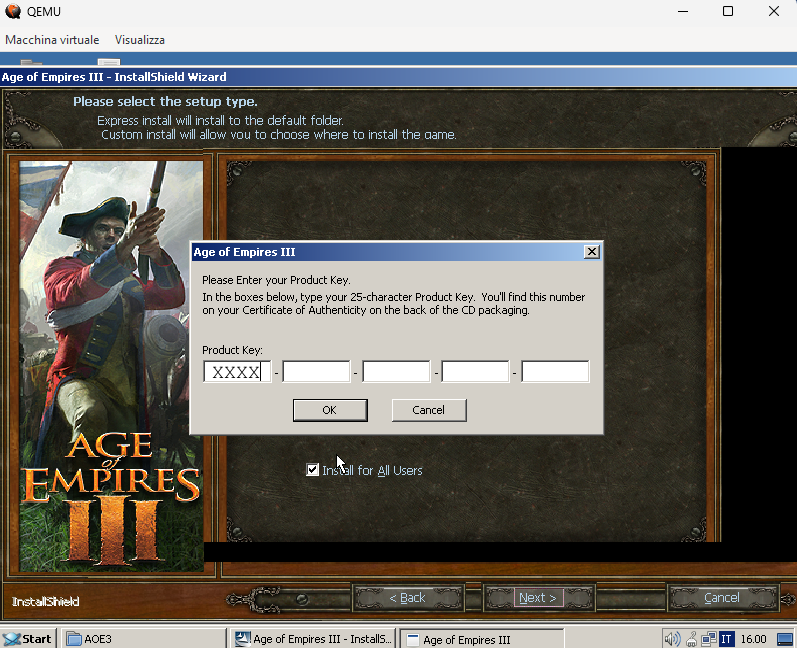
Task: Maximize the QEMU window
Action: [728, 11]
